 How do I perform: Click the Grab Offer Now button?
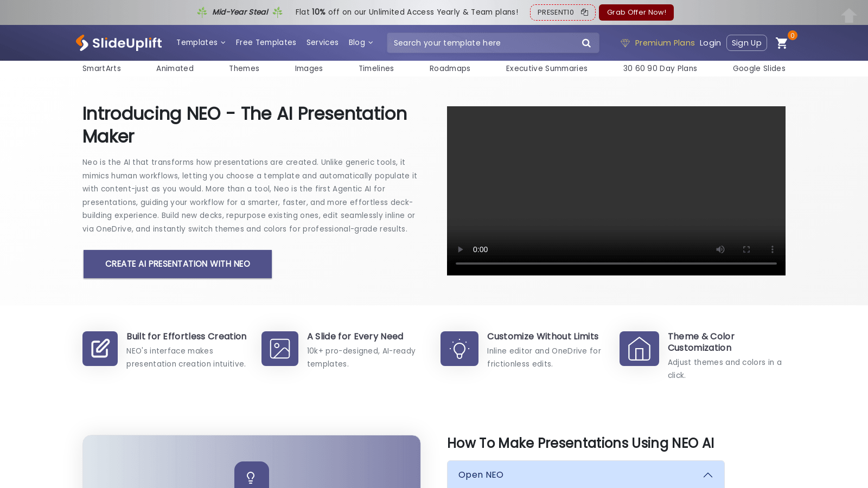click(x=636, y=12)
